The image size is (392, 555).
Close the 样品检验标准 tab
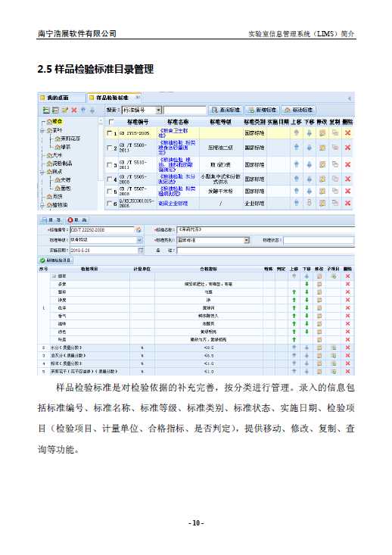(x=138, y=97)
